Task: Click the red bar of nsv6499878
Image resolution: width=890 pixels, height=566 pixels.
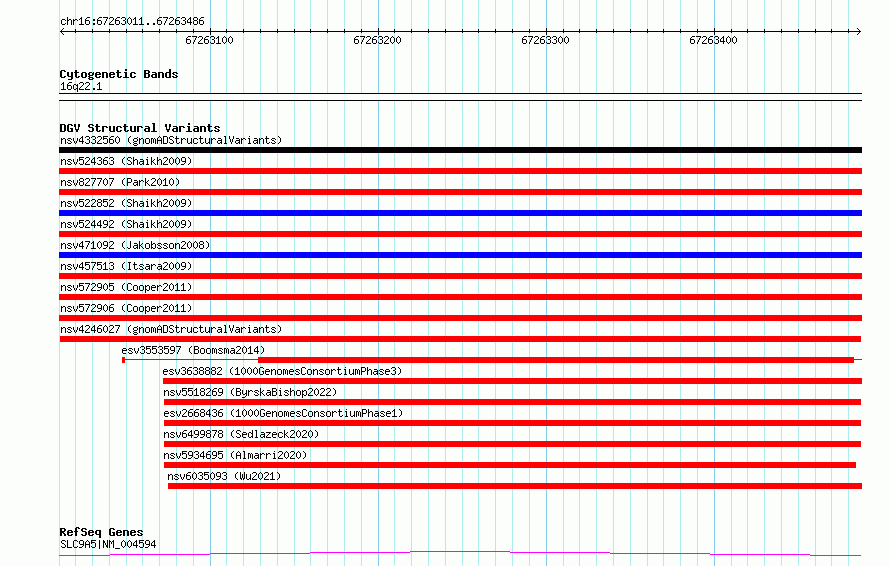Action: 513,444
